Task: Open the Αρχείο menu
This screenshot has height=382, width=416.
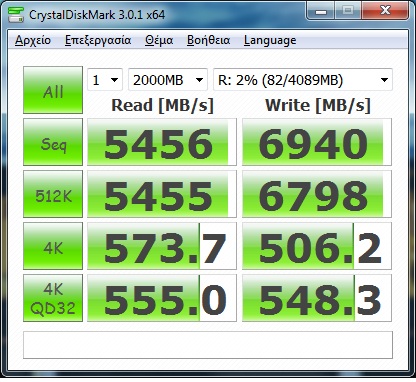Action: click(x=33, y=40)
